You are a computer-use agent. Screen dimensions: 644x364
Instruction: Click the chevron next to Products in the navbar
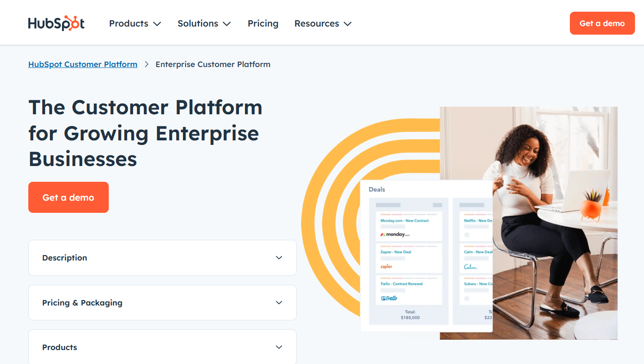point(157,24)
